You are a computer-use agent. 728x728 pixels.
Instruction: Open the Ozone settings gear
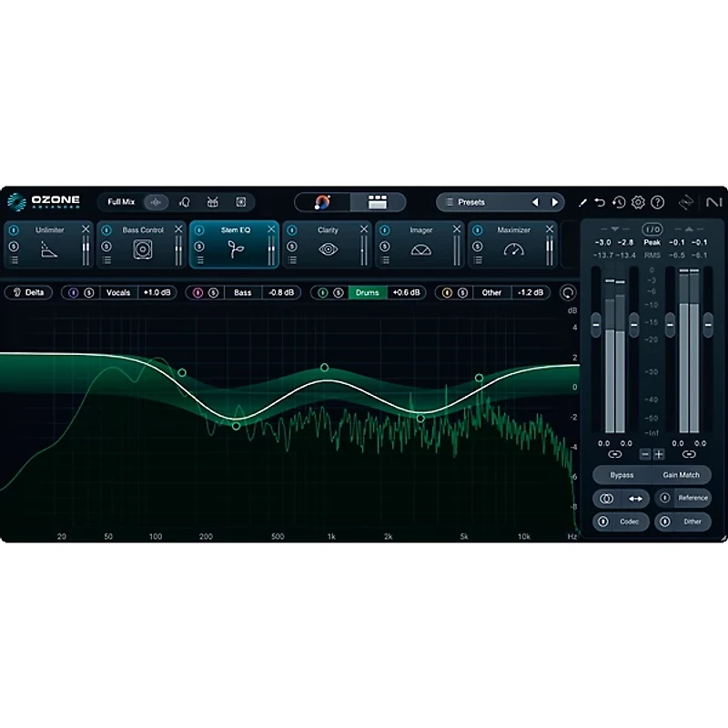[640, 201]
